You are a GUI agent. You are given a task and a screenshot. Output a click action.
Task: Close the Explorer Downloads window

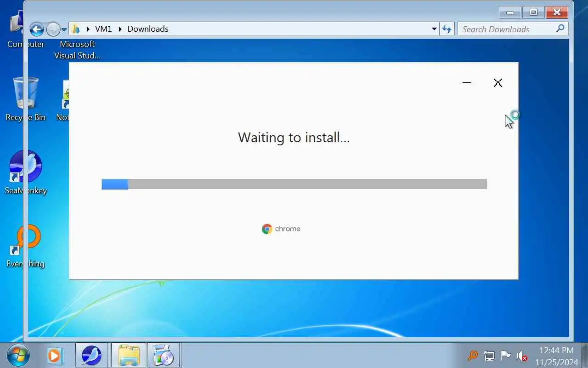[x=557, y=12]
